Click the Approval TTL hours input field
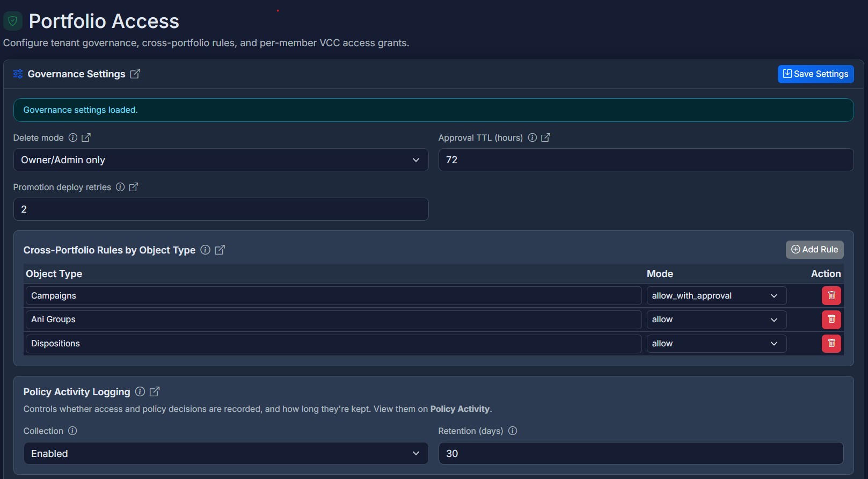The width and height of the screenshot is (868, 479). tap(646, 160)
